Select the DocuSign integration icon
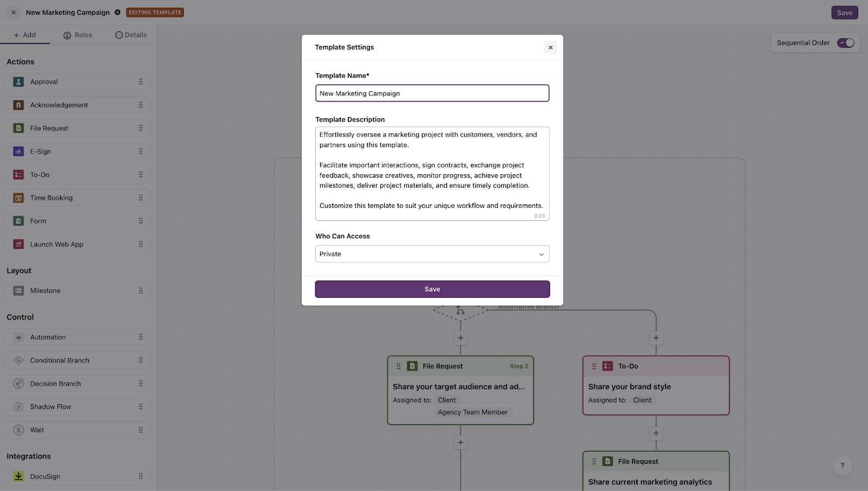Screen dimensions: 868x491 coord(18,476)
